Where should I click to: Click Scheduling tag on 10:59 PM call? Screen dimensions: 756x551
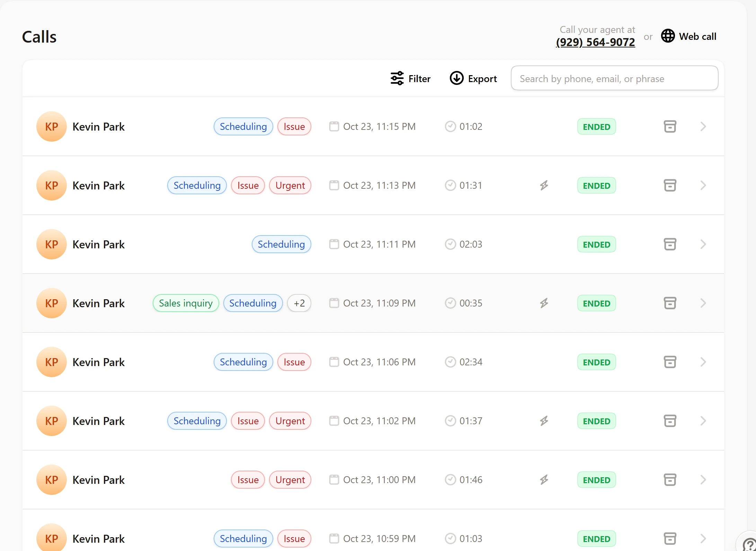tap(243, 539)
